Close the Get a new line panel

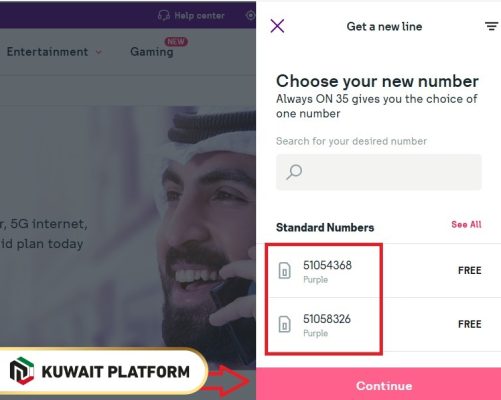coord(277,26)
